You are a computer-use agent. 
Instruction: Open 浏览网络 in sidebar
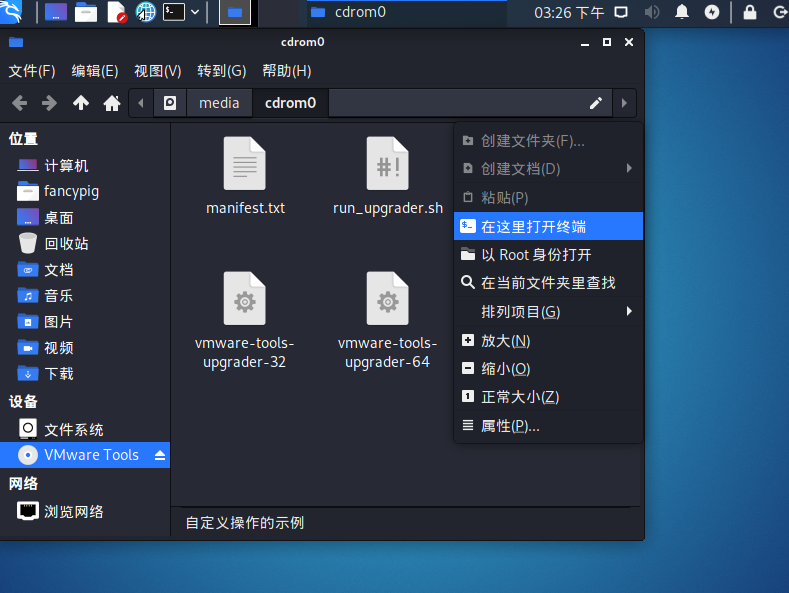(85, 511)
